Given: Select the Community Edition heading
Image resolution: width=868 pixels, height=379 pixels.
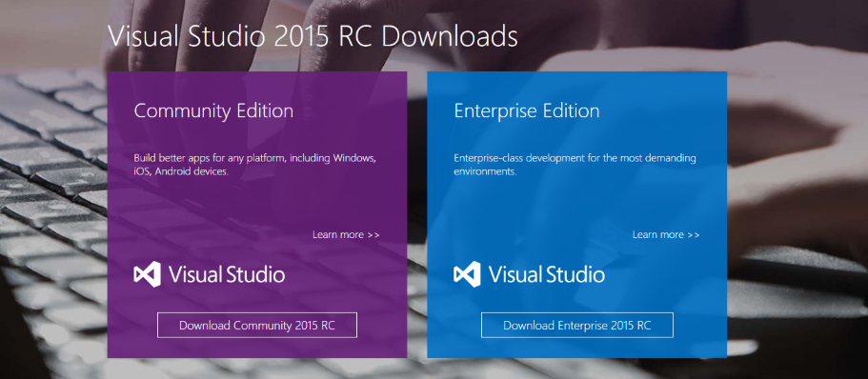Looking at the screenshot, I should click(x=213, y=111).
